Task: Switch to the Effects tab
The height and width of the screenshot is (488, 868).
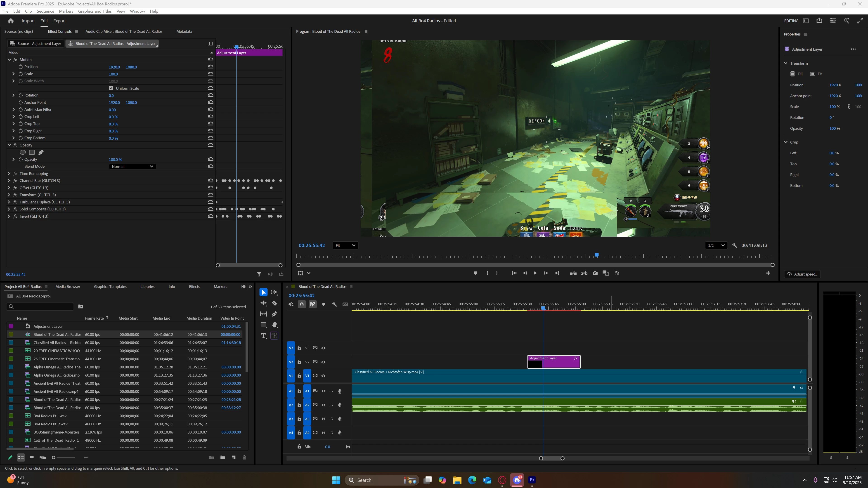Action: (x=194, y=287)
